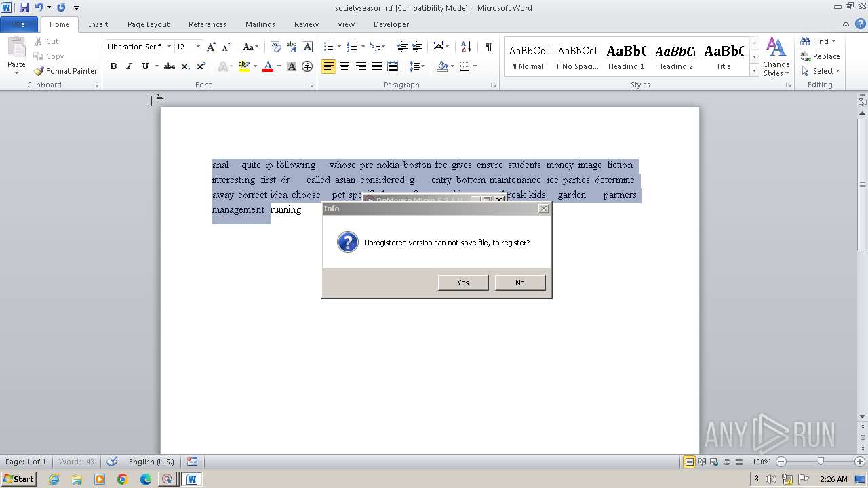Click the macro recording icon in status bar
This screenshot has height=488, width=868.
[193, 462]
